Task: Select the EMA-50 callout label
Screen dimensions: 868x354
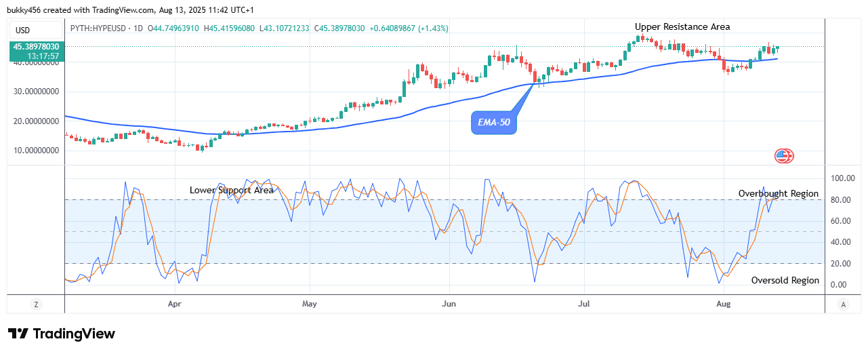Action: pos(493,123)
